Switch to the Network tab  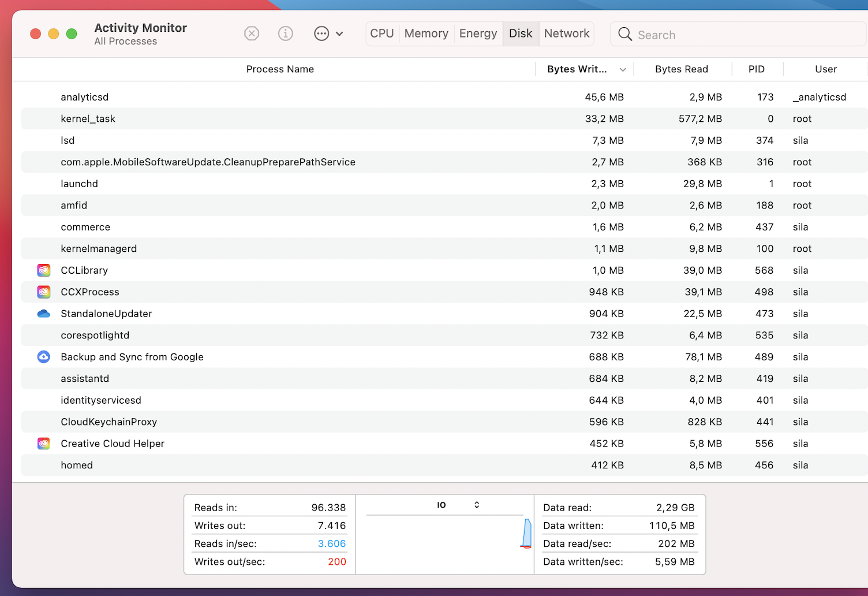point(567,33)
